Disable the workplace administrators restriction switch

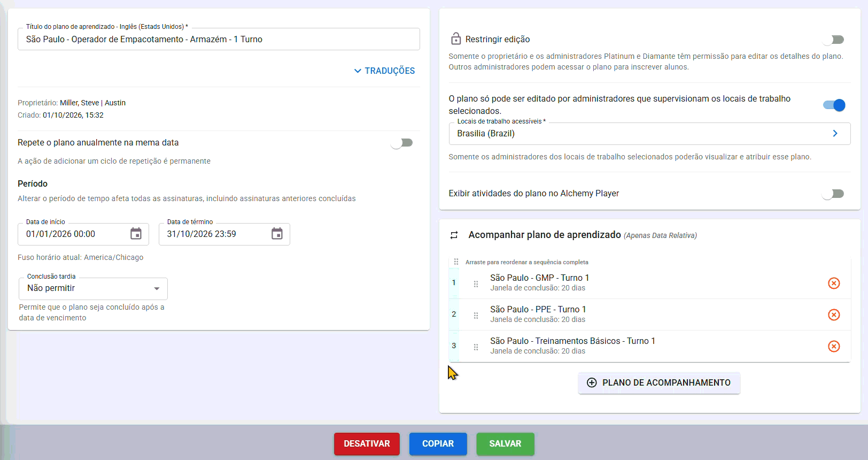[x=834, y=105]
